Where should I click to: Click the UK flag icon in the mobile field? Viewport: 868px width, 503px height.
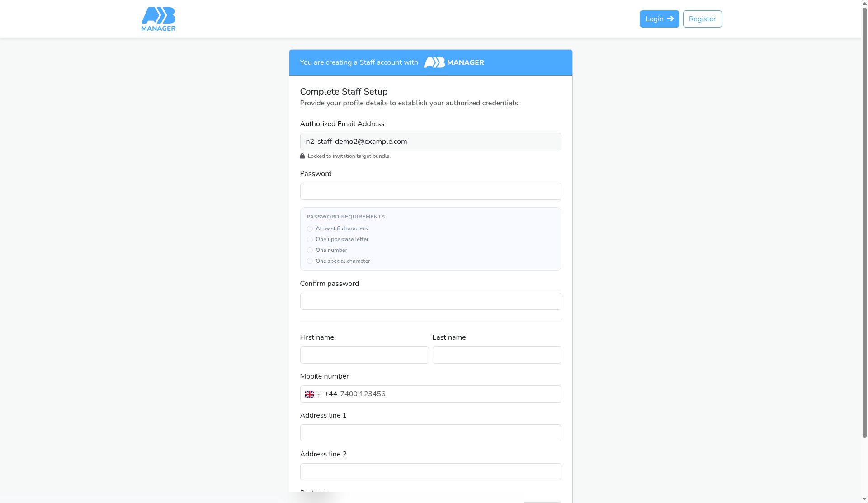tap(310, 394)
